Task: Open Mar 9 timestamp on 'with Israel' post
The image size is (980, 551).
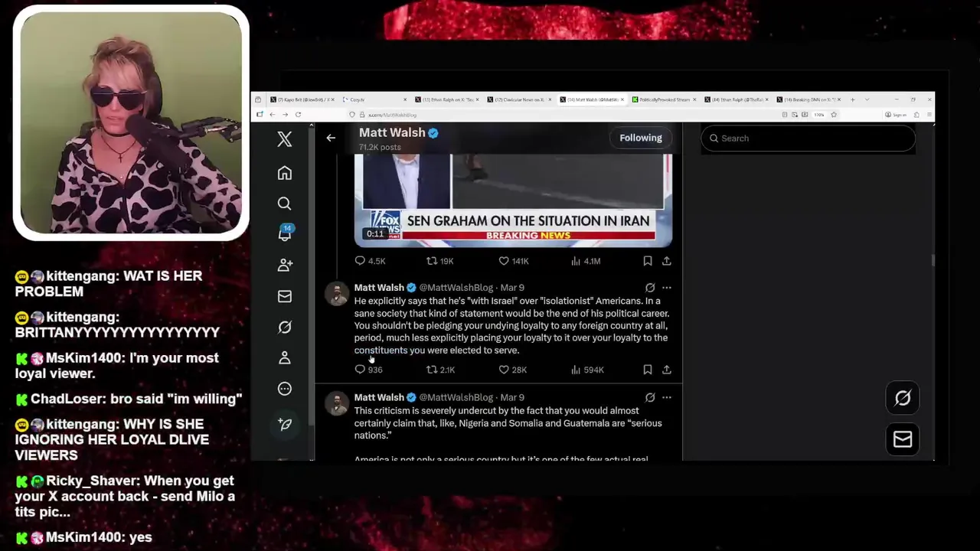Action: click(512, 288)
